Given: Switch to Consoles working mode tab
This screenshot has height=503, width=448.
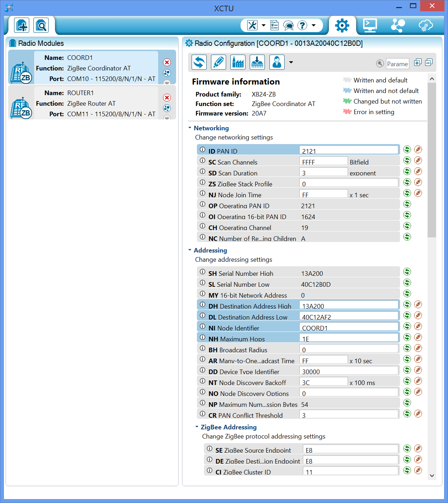Looking at the screenshot, I should (370, 25).
